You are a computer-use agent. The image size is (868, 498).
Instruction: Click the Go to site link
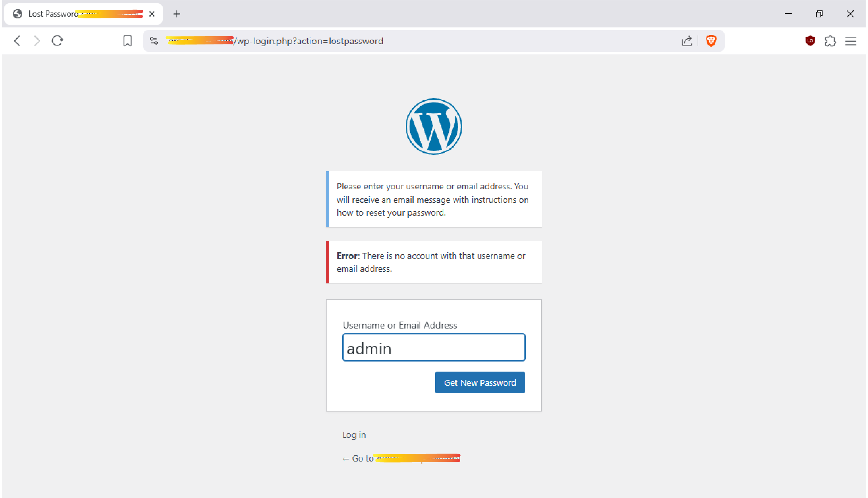click(401, 458)
